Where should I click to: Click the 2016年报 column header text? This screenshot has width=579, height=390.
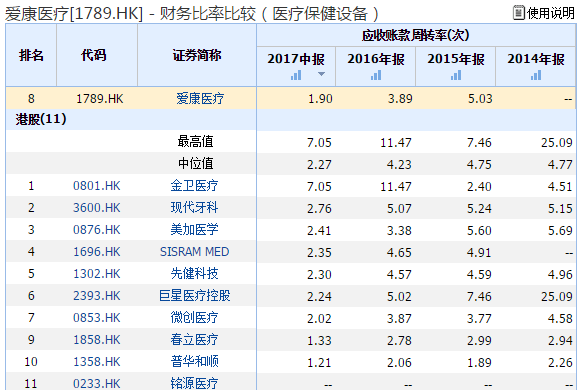[376, 59]
